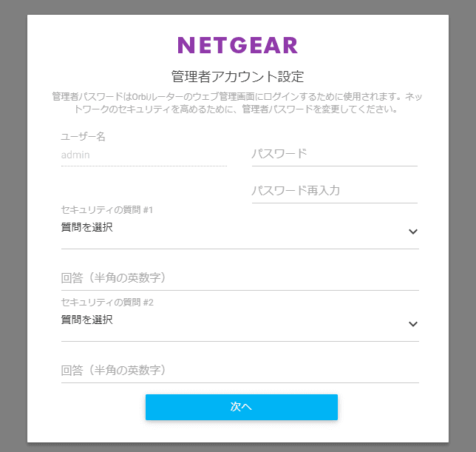Select the answer field under security question #2
This screenshot has width=476, height=452.
click(239, 371)
